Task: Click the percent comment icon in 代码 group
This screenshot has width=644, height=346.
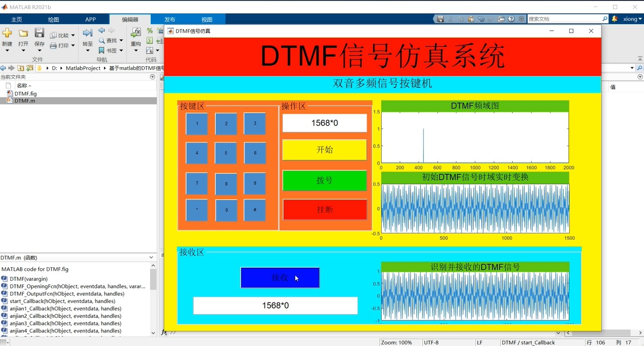Action: point(150,31)
